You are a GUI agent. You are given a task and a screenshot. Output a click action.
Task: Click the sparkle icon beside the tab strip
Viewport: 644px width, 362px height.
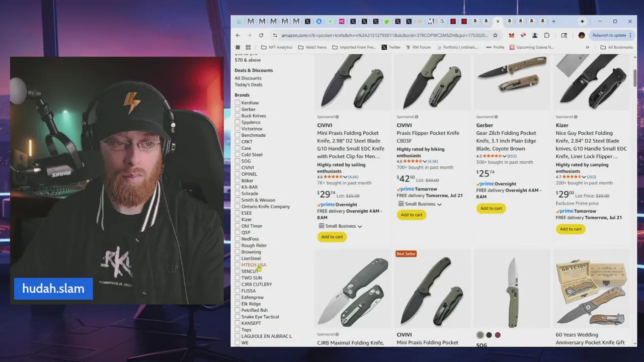pos(582,22)
